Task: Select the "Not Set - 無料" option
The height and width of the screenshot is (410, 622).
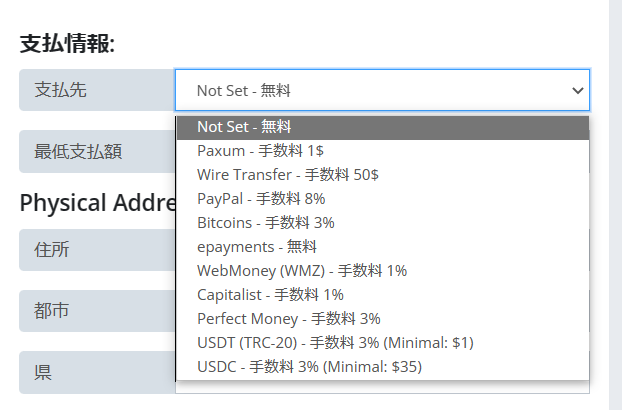Action: tap(382, 126)
